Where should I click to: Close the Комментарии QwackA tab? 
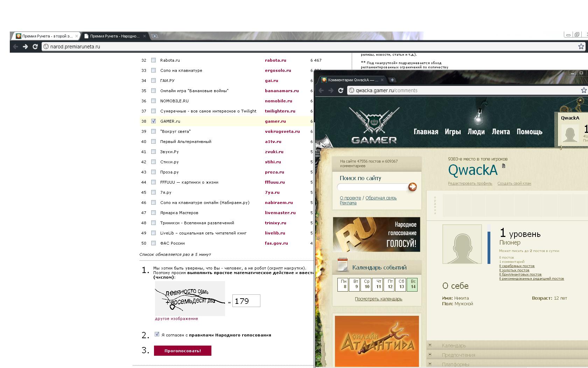click(x=382, y=80)
